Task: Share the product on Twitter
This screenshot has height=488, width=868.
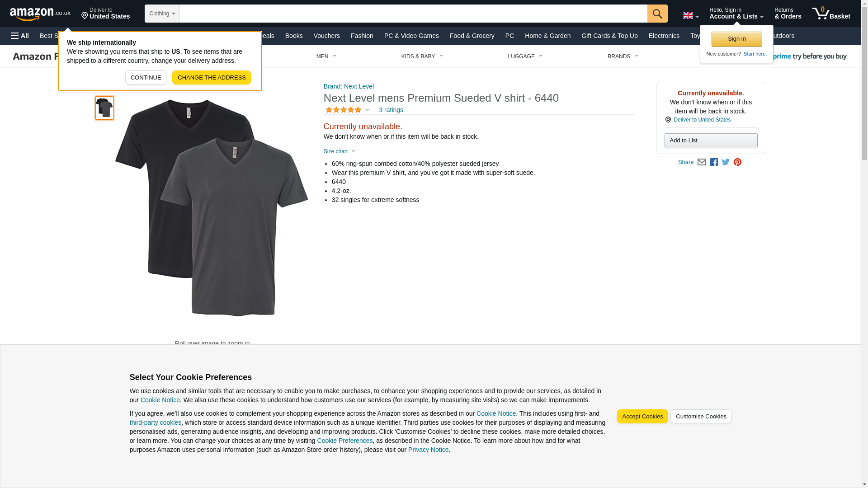Action: 726,162
